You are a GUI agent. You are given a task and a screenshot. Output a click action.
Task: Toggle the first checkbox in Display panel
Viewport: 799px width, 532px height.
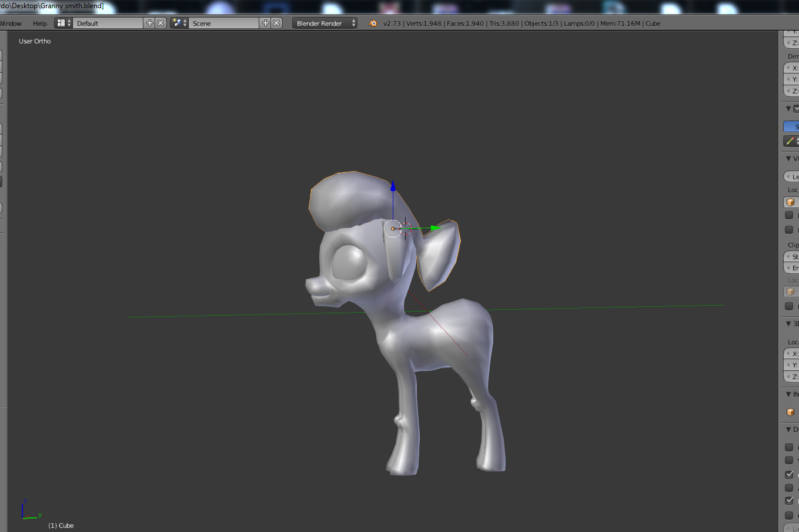pyautogui.click(x=789, y=447)
